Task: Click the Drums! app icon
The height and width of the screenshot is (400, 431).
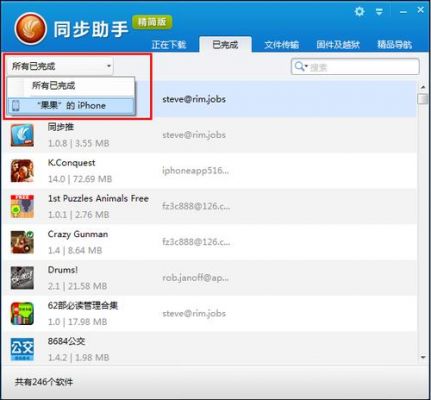Action: [22, 278]
